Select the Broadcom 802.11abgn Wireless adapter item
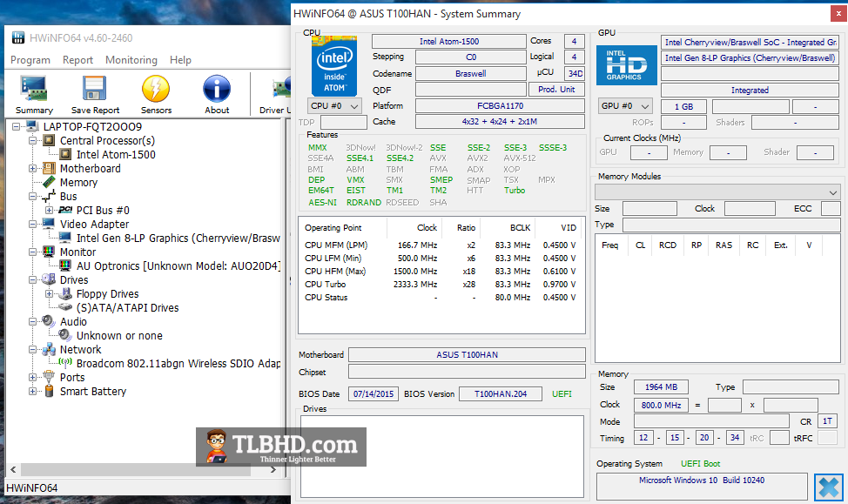The image size is (848, 504). point(178,363)
